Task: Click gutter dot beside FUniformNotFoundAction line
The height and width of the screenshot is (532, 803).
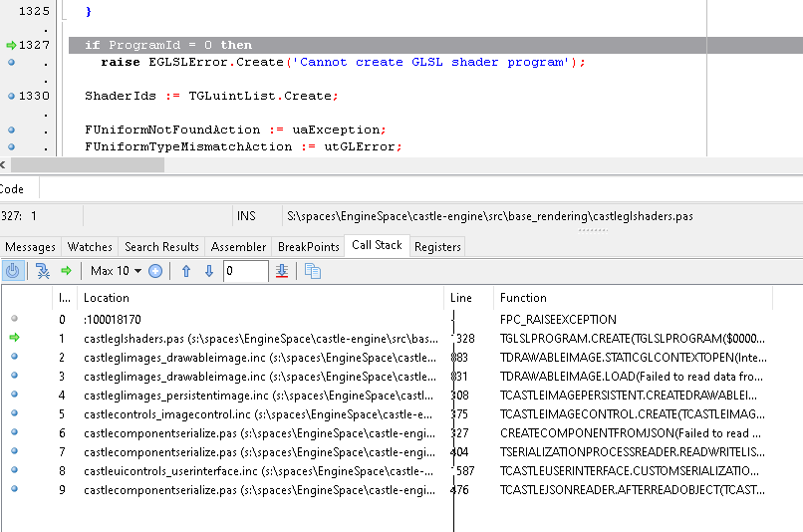Action: tap(11, 130)
